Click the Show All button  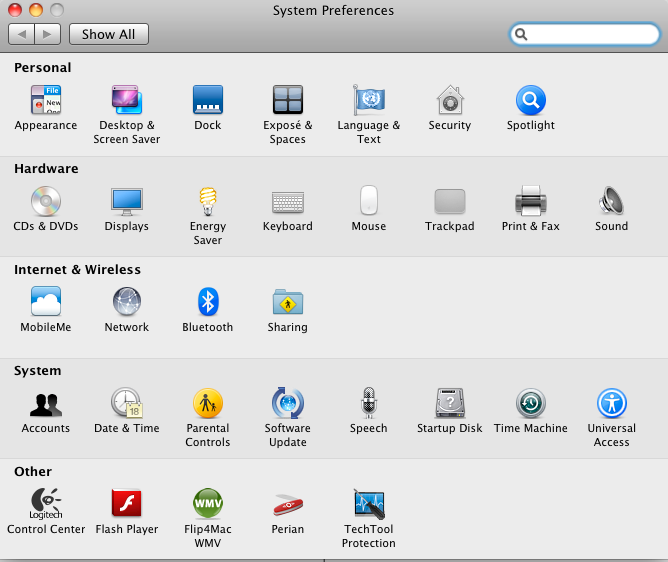pos(109,34)
